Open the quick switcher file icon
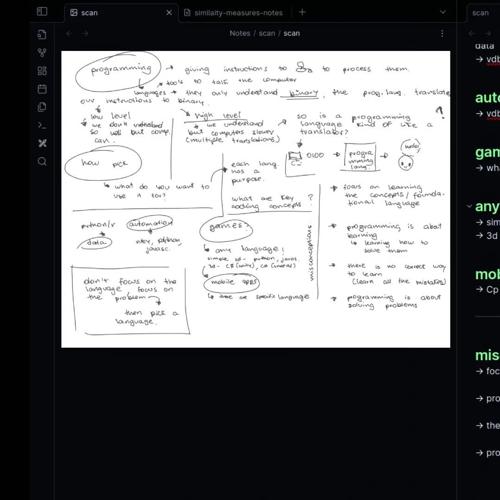The width and height of the screenshot is (500, 500). (x=42, y=34)
